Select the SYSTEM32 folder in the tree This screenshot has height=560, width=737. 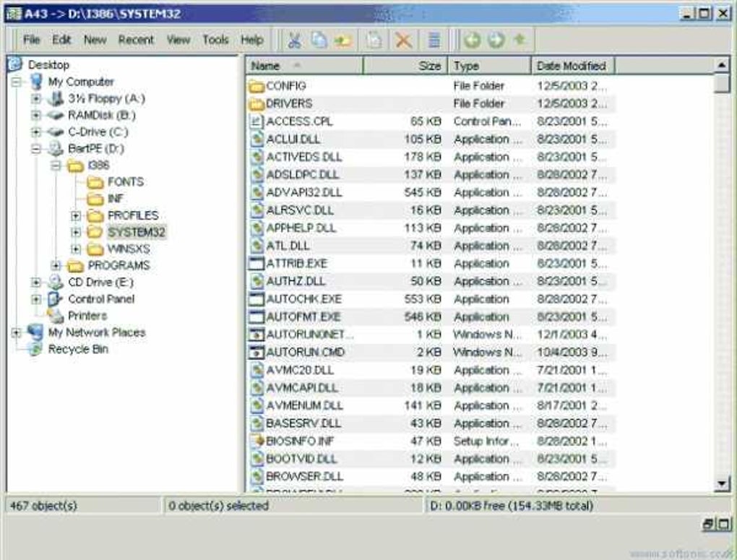click(137, 232)
